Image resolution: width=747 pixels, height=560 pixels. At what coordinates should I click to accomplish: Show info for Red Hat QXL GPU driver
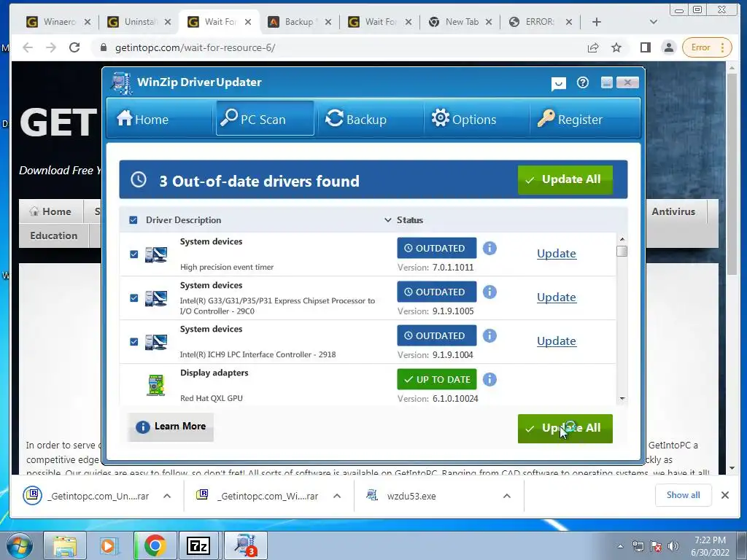click(489, 379)
